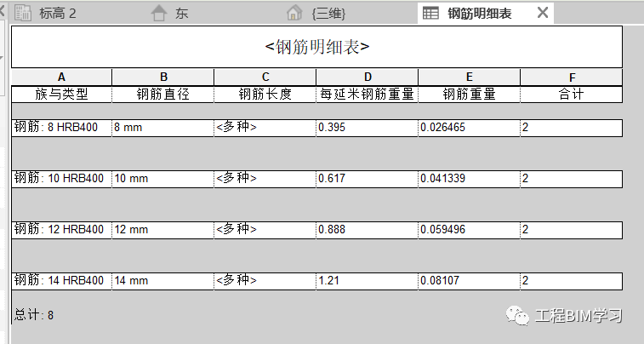Screen dimensions: 644x344
Task: Click the 合计 heading cell
Action: 572,95
